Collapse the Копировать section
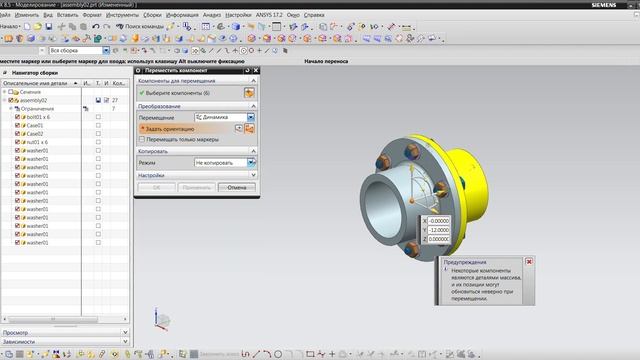The width and height of the screenshot is (640, 360). [253, 151]
